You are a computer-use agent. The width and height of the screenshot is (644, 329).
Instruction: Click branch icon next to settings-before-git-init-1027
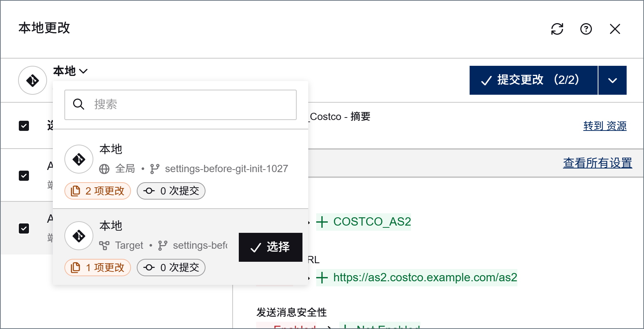point(155,169)
